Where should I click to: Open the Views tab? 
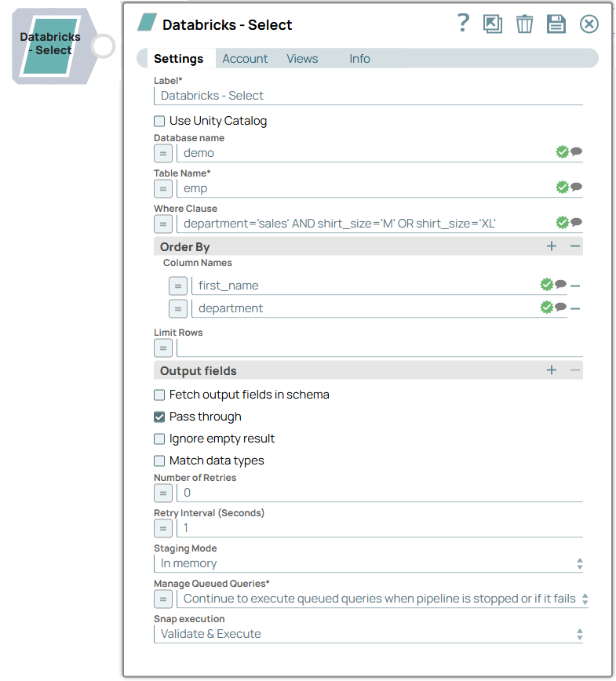click(x=302, y=59)
